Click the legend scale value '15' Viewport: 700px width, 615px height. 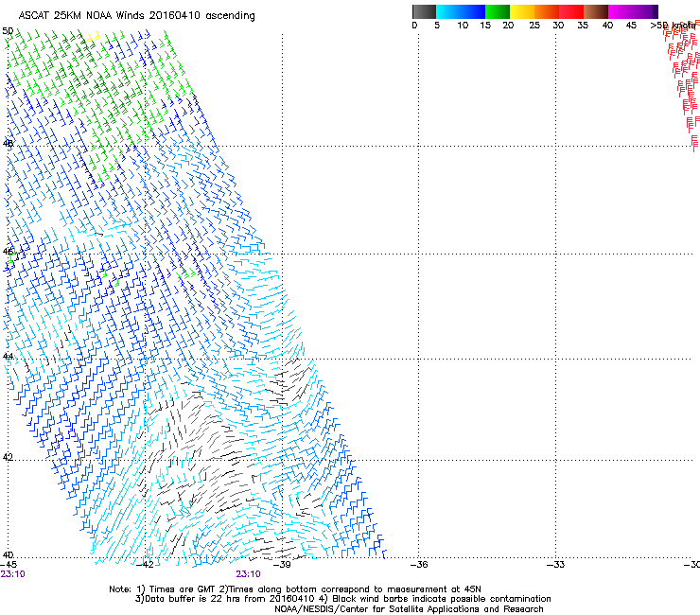(x=485, y=26)
